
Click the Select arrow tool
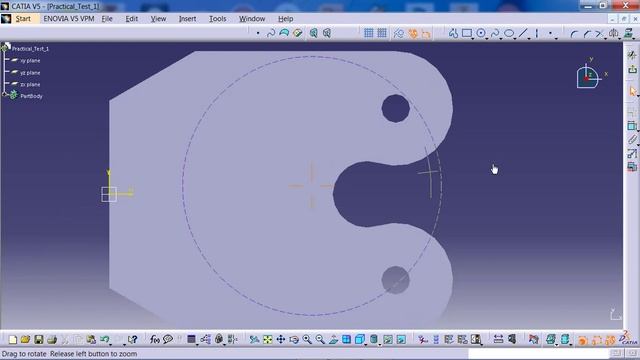point(632,91)
